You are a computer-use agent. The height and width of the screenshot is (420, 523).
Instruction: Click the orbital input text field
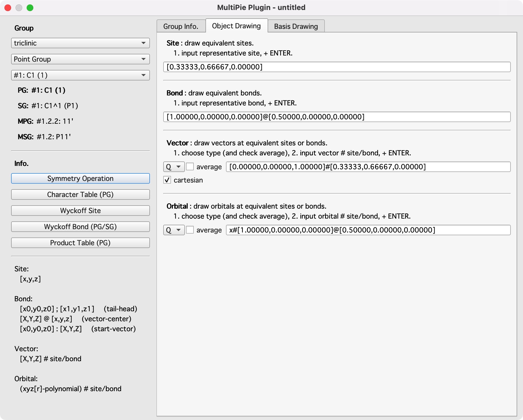368,230
